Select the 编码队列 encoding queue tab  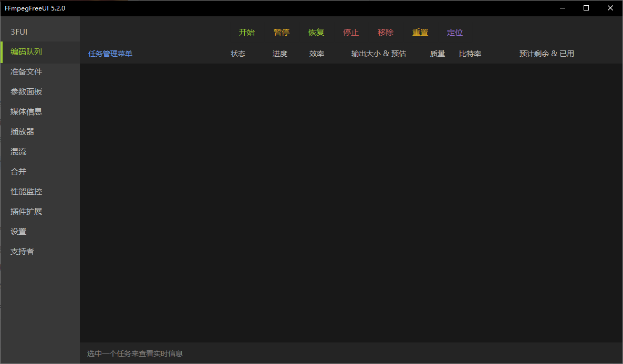tap(26, 52)
